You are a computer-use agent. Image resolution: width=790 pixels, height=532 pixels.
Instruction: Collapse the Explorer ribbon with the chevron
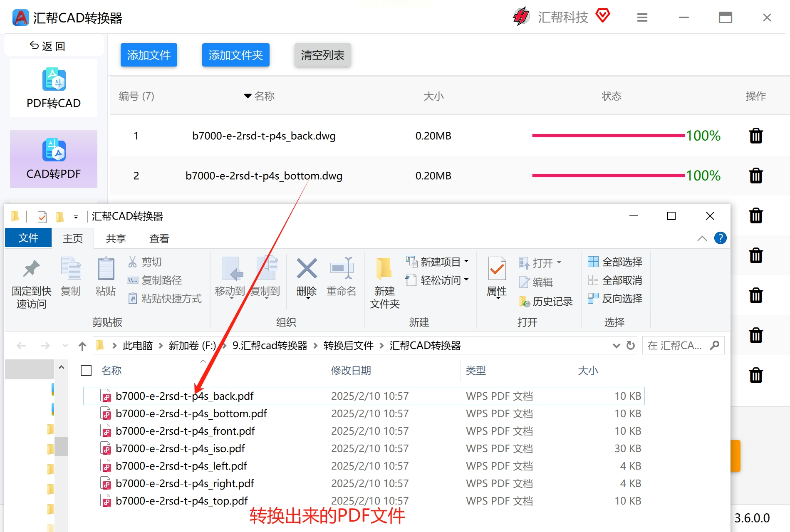coord(702,238)
